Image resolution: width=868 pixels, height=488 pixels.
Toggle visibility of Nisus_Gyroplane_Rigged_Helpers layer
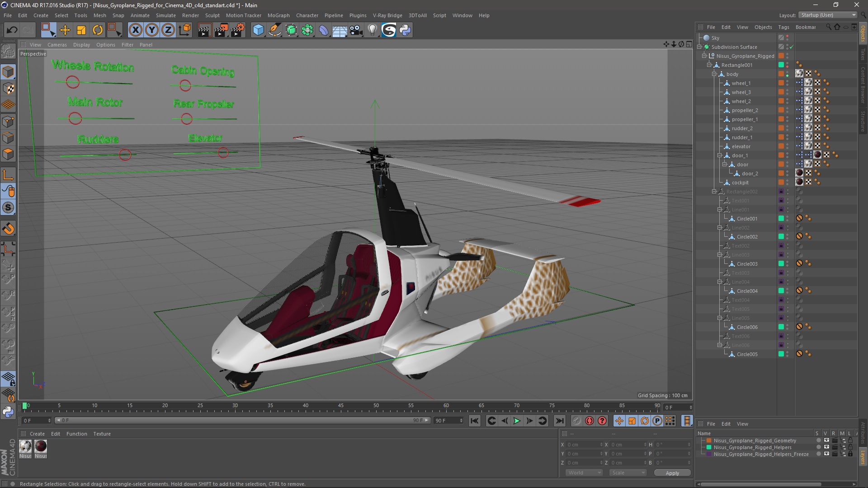[826, 447]
